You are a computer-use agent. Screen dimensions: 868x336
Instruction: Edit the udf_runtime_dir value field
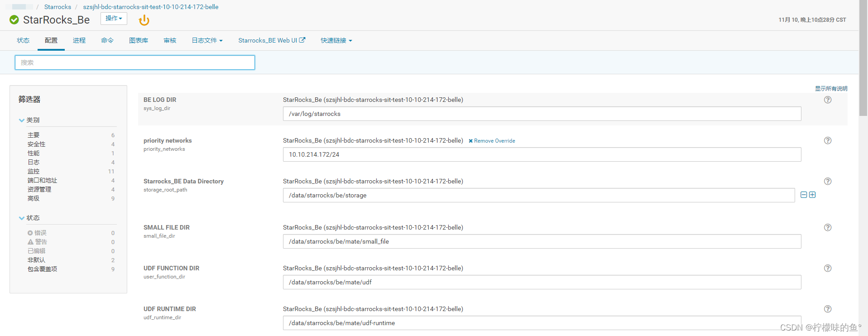pyautogui.click(x=542, y=323)
